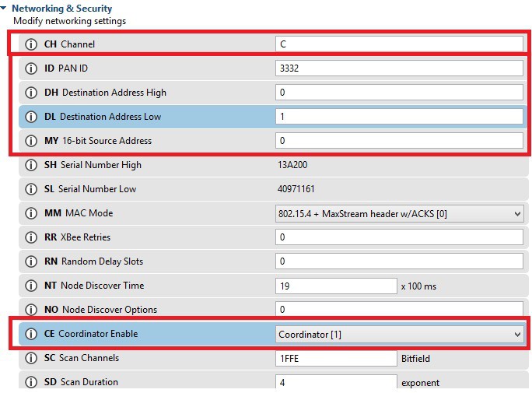Screen dimensions: 532x393
Task: Show info for NT Node Discover Time
Action: click(31, 286)
